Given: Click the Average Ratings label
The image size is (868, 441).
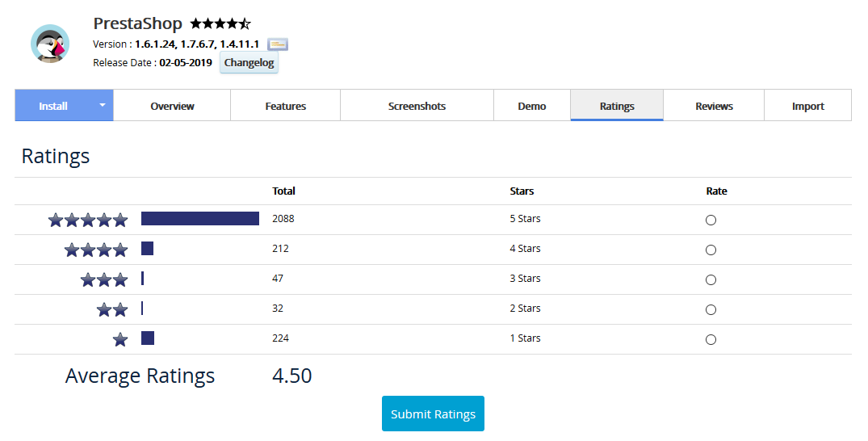Looking at the screenshot, I should [140, 376].
